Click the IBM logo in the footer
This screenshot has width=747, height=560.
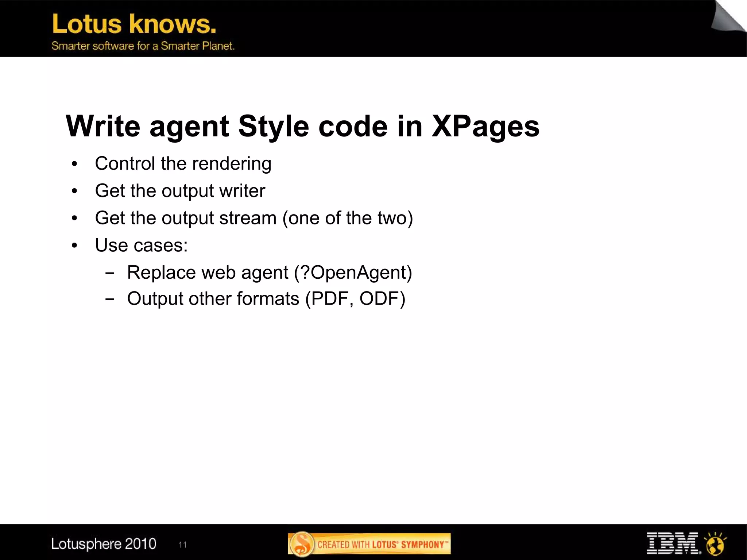673,543
